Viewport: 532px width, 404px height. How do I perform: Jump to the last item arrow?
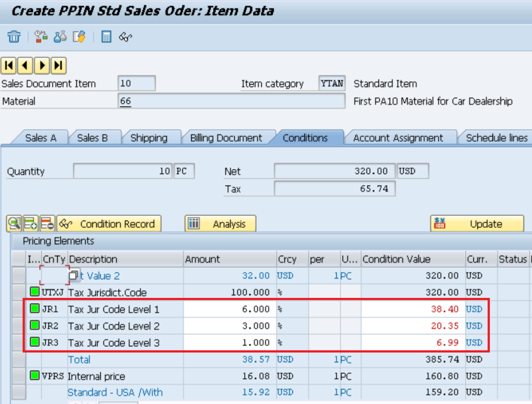coord(59,65)
